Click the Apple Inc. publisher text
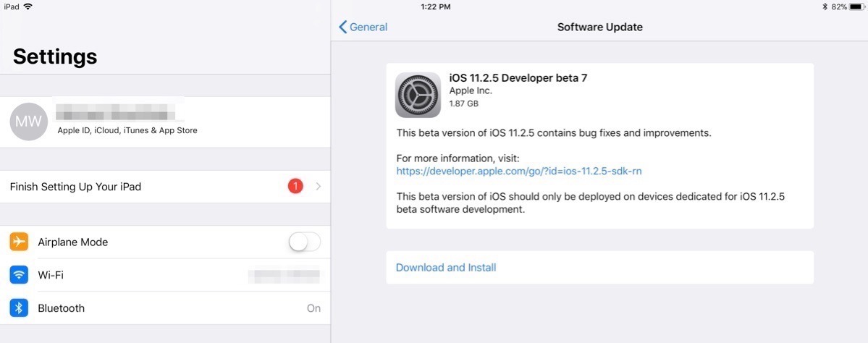The height and width of the screenshot is (343, 868). [x=471, y=90]
